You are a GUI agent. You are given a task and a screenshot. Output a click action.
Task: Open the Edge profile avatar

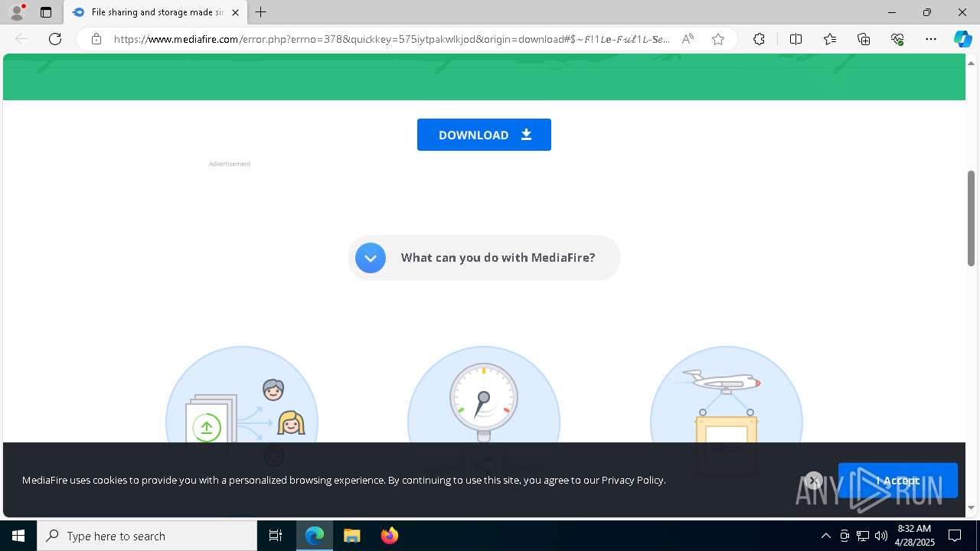coord(17,12)
